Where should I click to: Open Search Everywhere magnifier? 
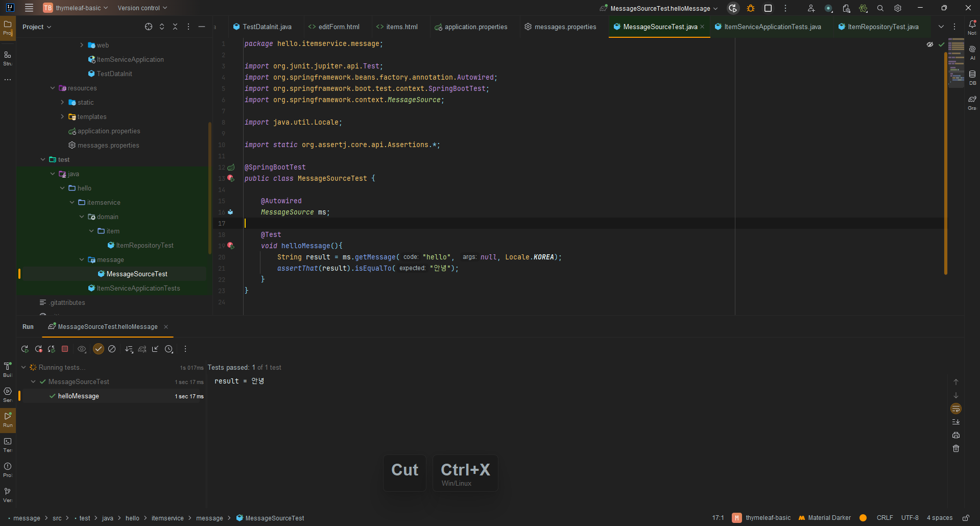[880, 8]
